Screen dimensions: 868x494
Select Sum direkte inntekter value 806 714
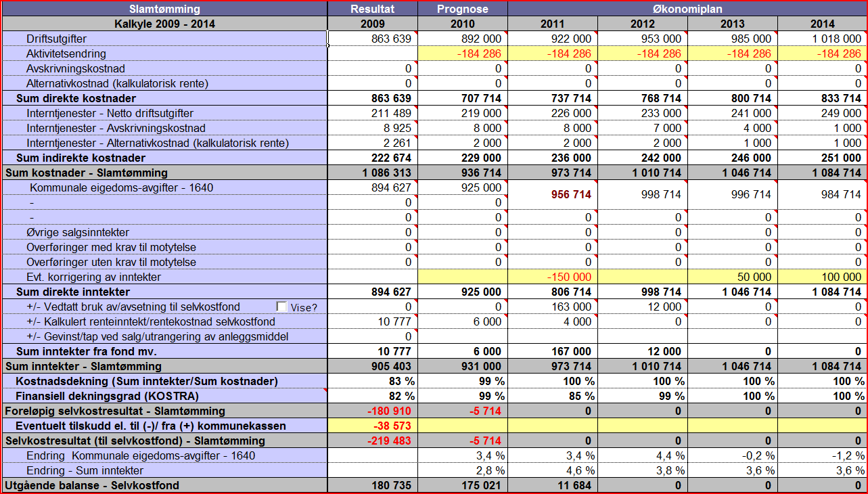pos(553,292)
